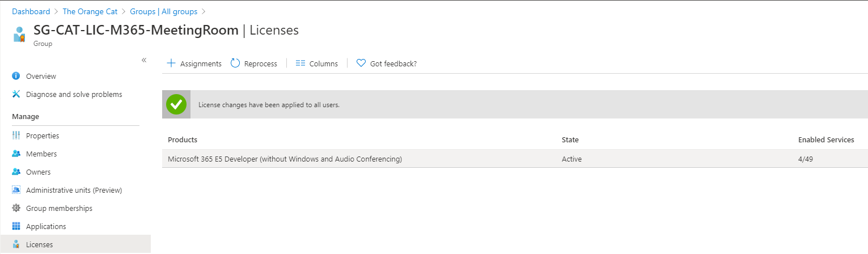Click the Administrative units (Preview) icon
This screenshot has height=254, width=868.
[x=16, y=190]
